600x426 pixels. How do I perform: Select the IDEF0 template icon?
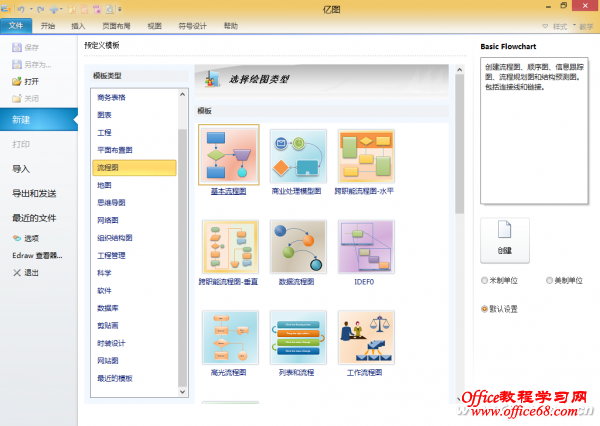click(366, 247)
